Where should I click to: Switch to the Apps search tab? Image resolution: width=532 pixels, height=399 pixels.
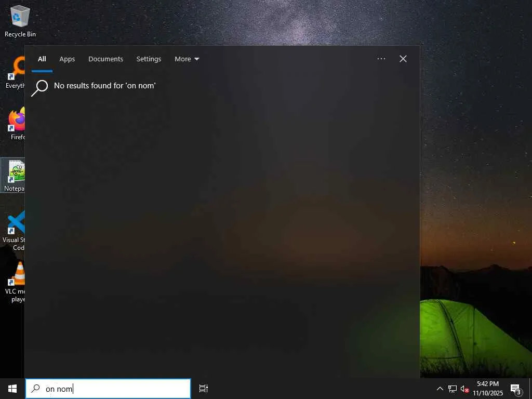coord(67,59)
